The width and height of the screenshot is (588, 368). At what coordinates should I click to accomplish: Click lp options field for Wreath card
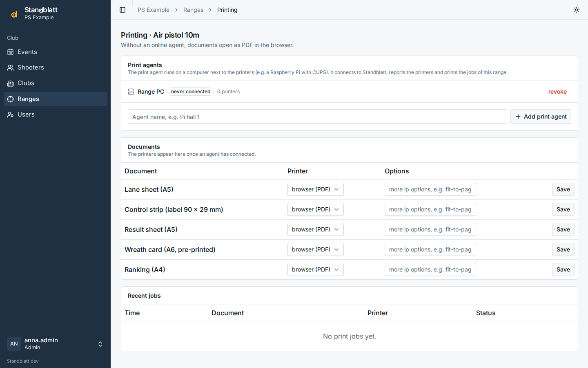(x=430, y=249)
